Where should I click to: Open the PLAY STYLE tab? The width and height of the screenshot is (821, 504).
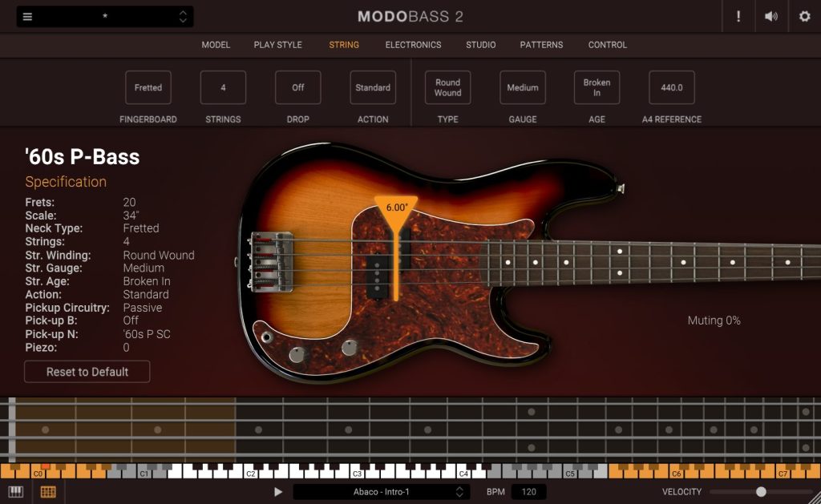[278, 45]
